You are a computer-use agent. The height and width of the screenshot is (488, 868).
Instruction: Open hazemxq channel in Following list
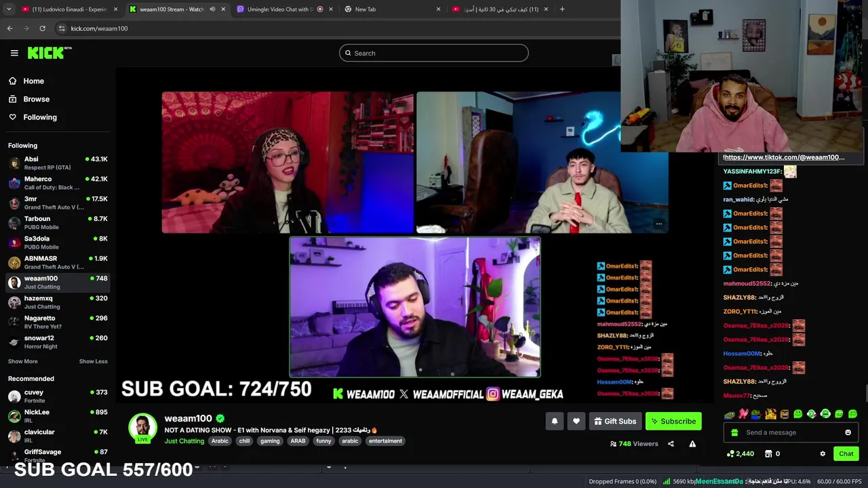coord(58,302)
